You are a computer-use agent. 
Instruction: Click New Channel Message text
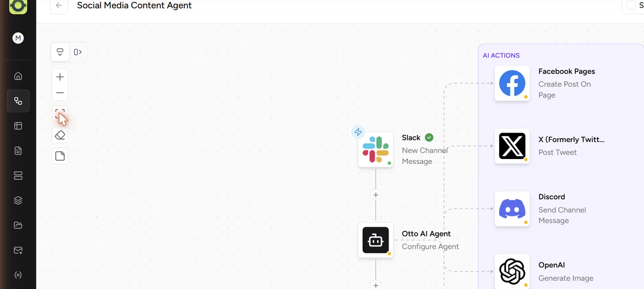pos(425,156)
